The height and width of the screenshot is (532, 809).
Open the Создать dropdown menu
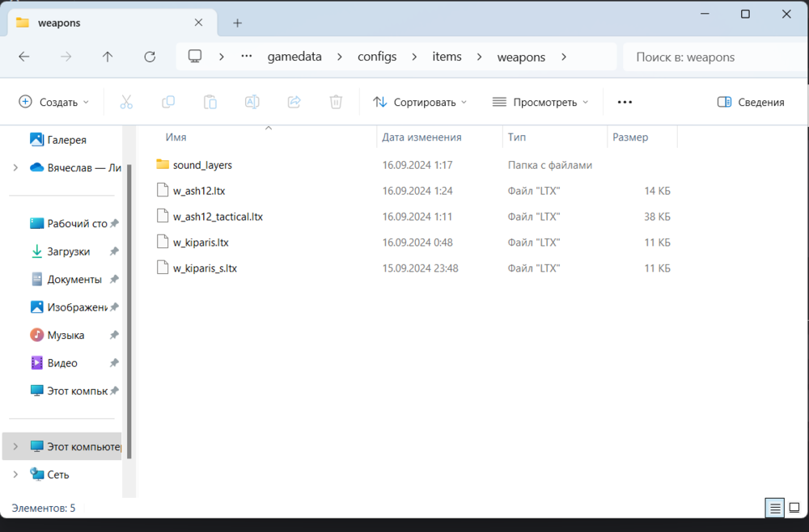coord(54,102)
